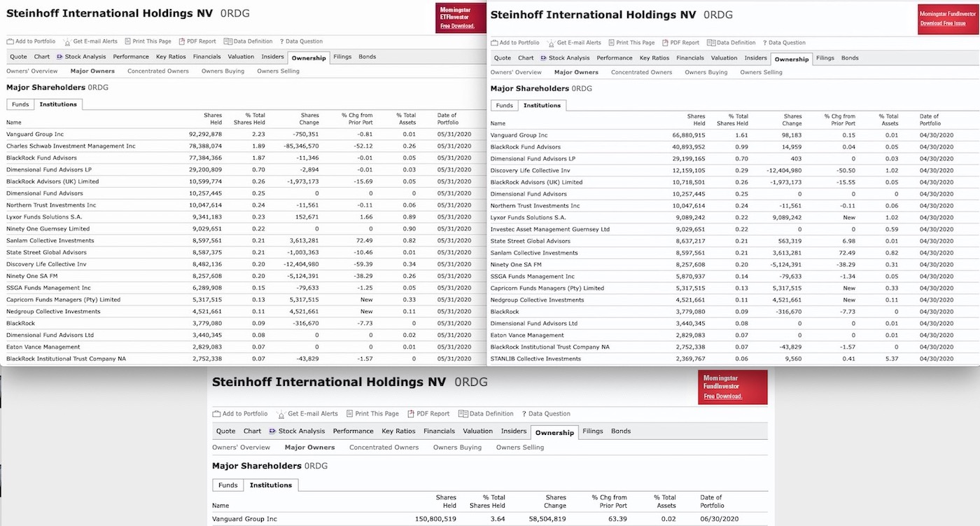Click Get E-mail Alerts icon in left window
The image size is (980, 526).
(x=67, y=42)
